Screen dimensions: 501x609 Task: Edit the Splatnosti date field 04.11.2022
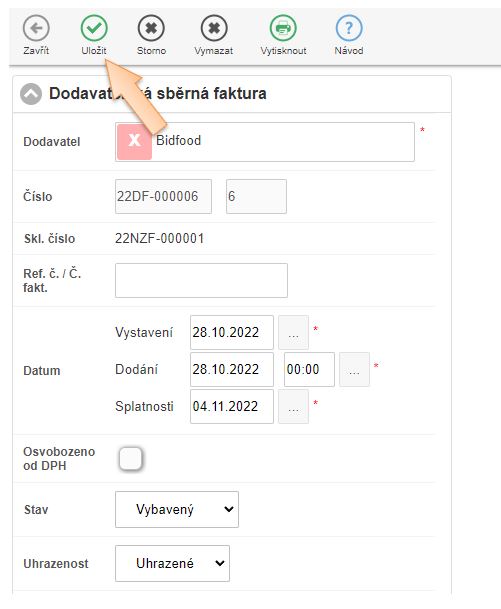232,407
